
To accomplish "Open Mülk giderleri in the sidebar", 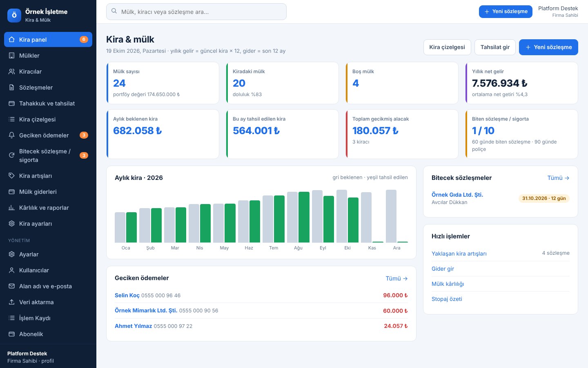I will (48, 192).
